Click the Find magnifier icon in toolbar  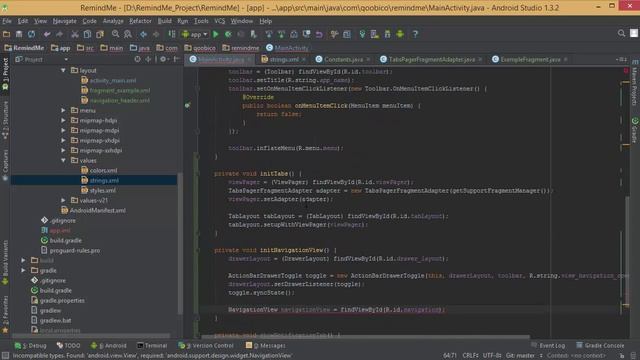116,34
